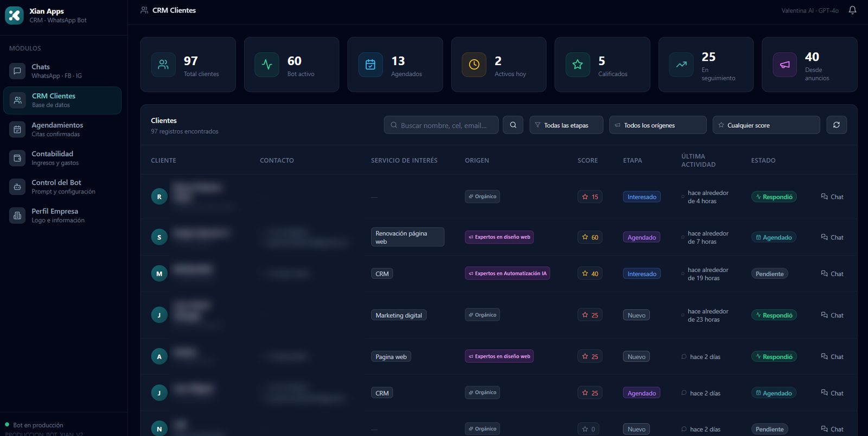Click the Total clientes people icon
The height and width of the screenshot is (436, 868).
pyautogui.click(x=163, y=65)
